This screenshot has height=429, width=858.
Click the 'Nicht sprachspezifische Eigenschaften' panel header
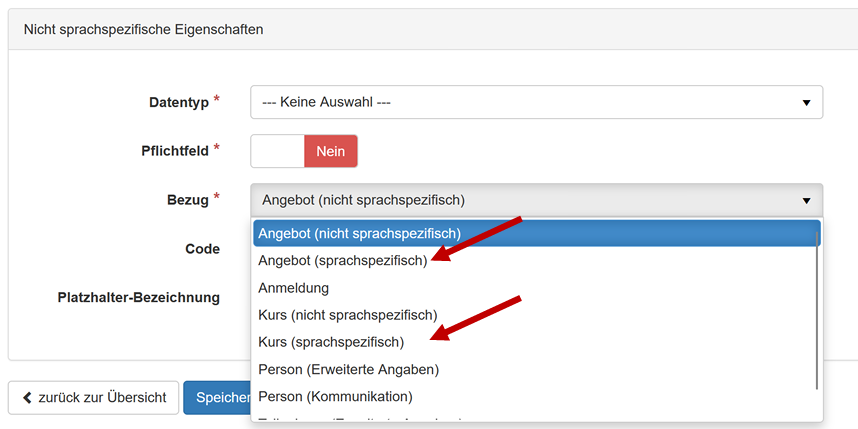(x=144, y=30)
